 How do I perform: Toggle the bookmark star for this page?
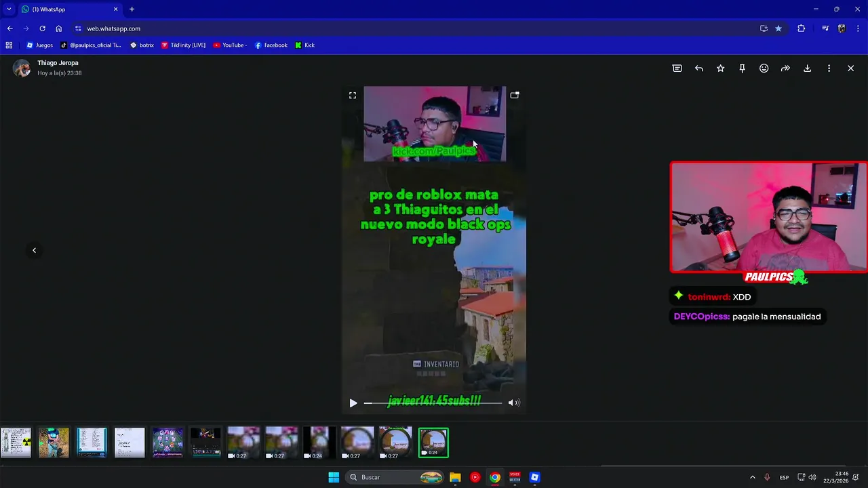pyautogui.click(x=778, y=28)
